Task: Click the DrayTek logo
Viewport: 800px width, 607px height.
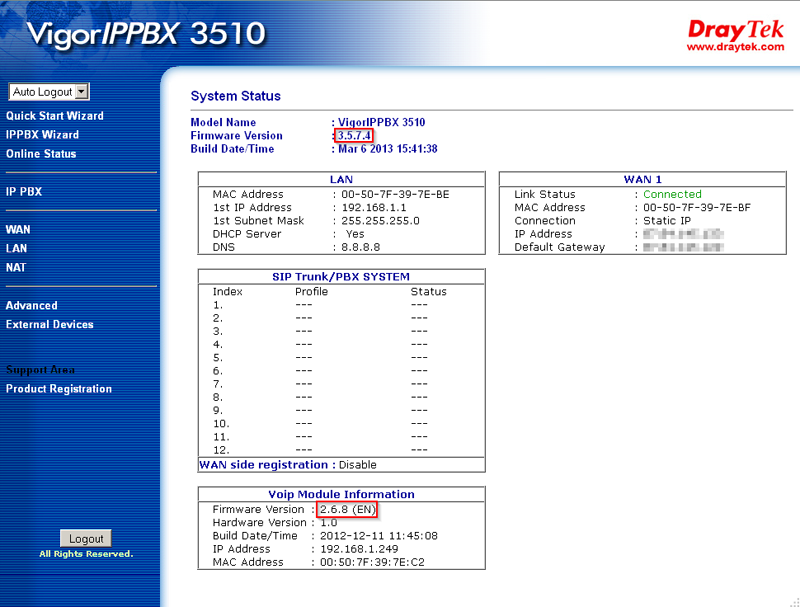Action: 735,30
